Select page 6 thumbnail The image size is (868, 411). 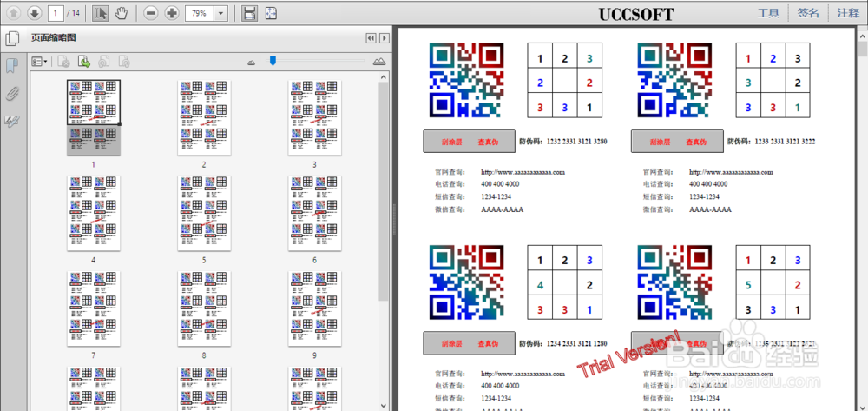[x=314, y=213]
